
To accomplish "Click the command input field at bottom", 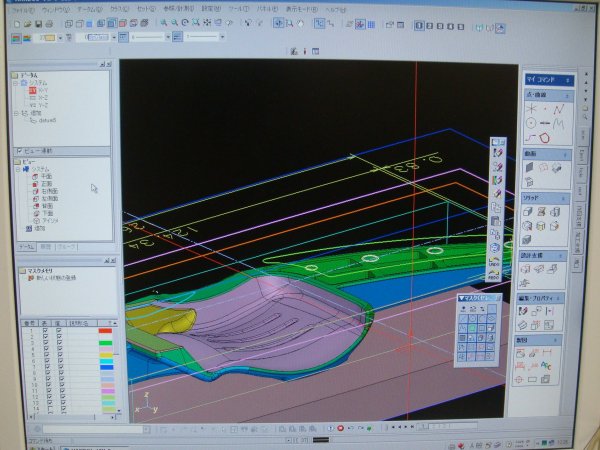I will click(x=93, y=429).
